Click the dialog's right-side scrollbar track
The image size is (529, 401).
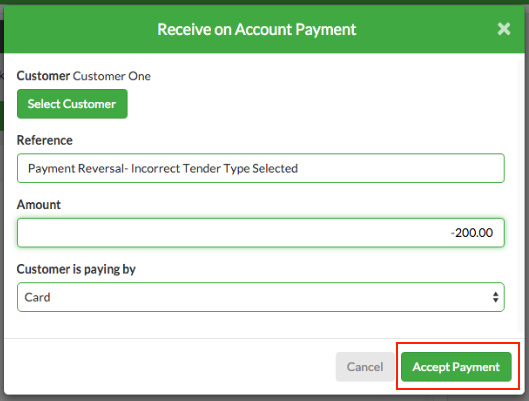(x=521, y=196)
